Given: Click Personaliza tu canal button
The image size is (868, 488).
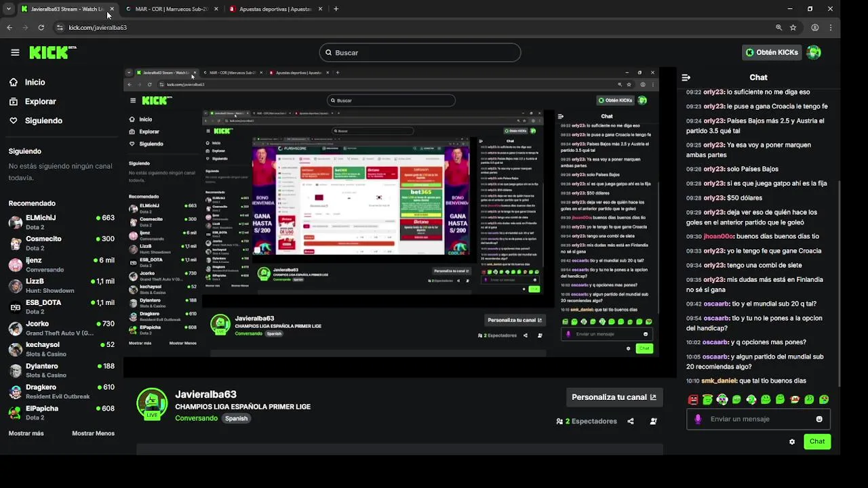Looking at the screenshot, I should (614, 397).
